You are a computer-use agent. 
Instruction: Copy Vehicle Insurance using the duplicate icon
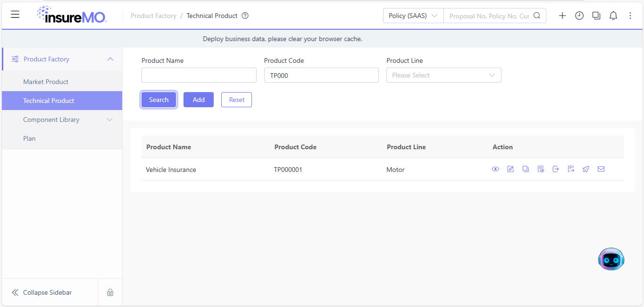click(526, 169)
